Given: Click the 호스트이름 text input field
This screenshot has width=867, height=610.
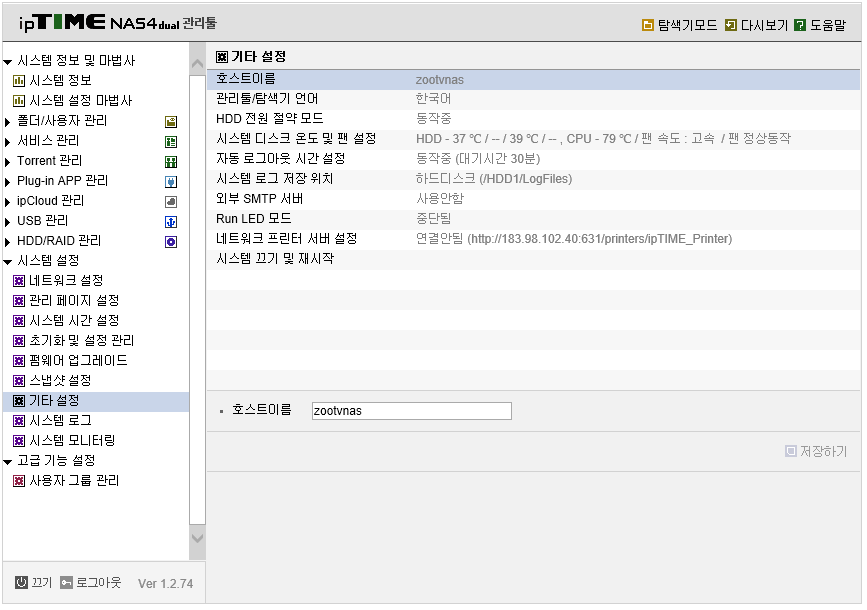Looking at the screenshot, I should point(411,411).
